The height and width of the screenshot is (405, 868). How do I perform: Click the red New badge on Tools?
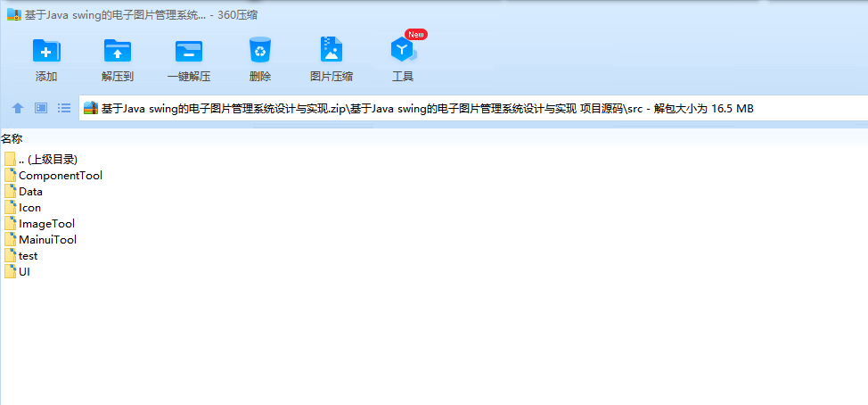416,35
